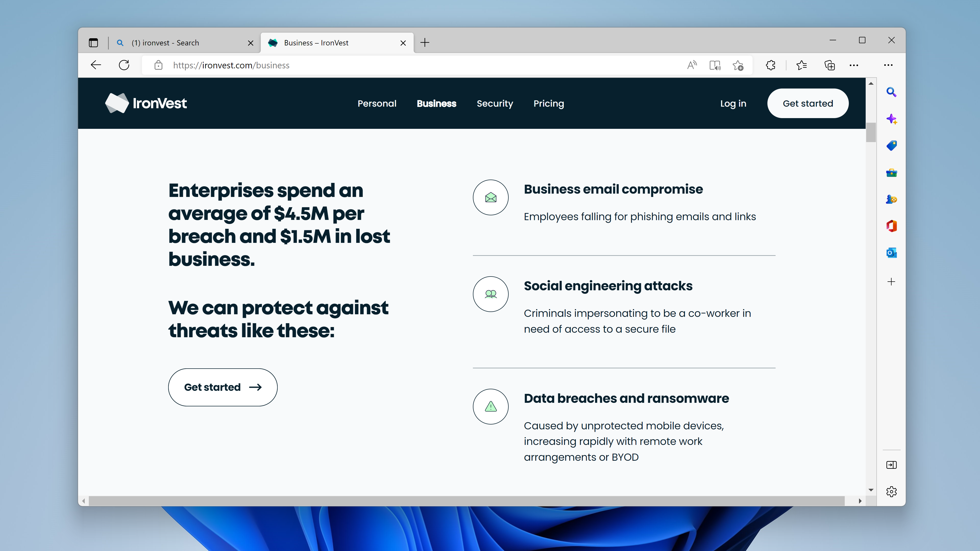Click the Log in link

(733, 103)
